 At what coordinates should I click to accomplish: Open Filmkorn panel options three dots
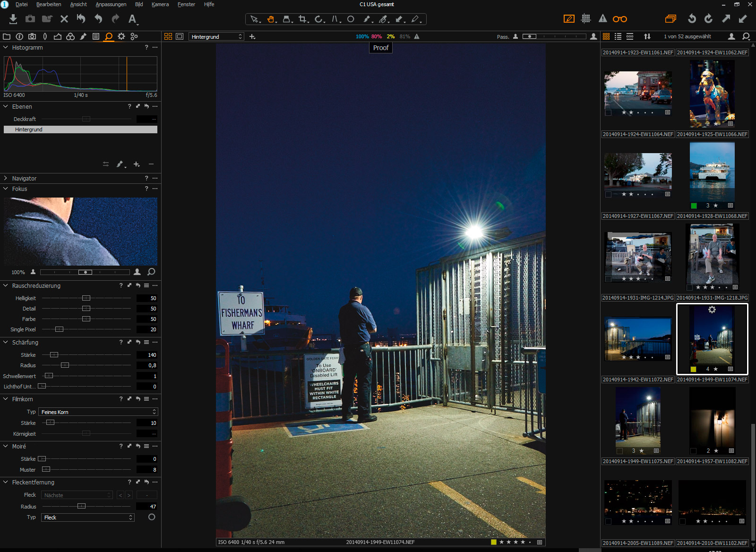(155, 399)
